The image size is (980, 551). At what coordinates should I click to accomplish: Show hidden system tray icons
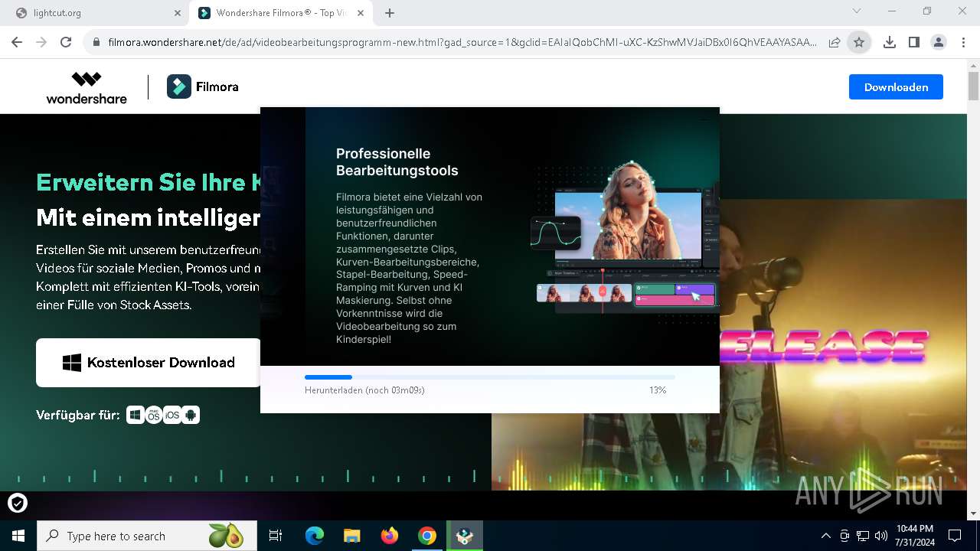pyautogui.click(x=825, y=536)
